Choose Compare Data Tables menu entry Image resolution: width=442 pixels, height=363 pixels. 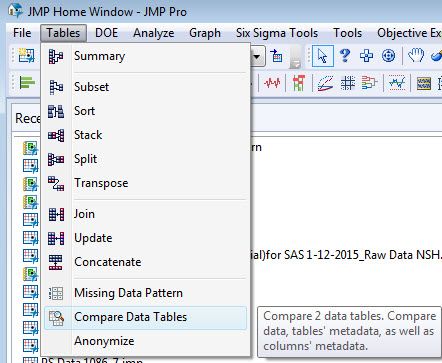click(145, 317)
